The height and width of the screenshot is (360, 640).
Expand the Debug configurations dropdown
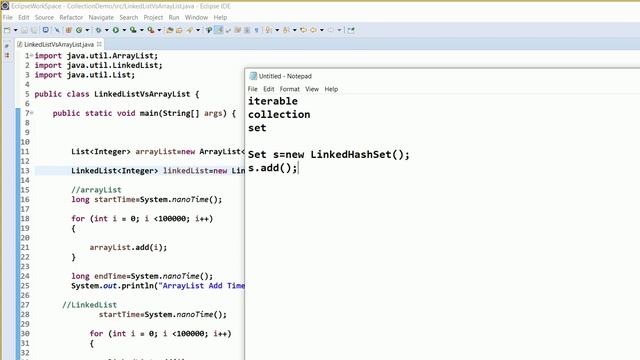pos(107,30)
